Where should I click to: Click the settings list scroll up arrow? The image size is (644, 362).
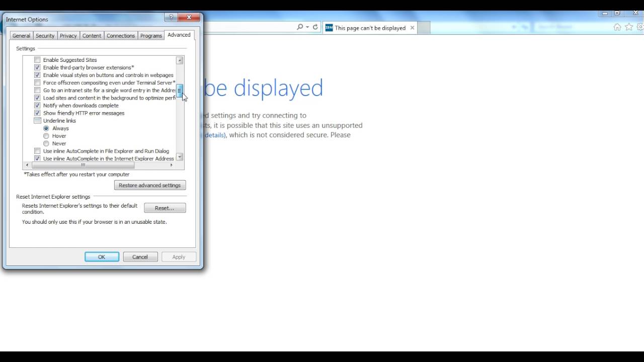point(180,60)
